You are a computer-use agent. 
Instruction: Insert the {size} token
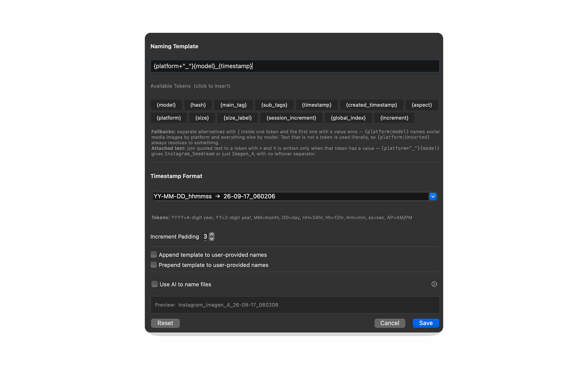(202, 118)
